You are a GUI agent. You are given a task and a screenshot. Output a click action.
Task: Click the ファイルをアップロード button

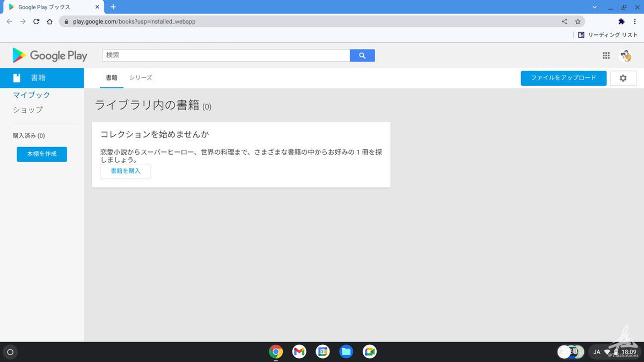pyautogui.click(x=563, y=78)
